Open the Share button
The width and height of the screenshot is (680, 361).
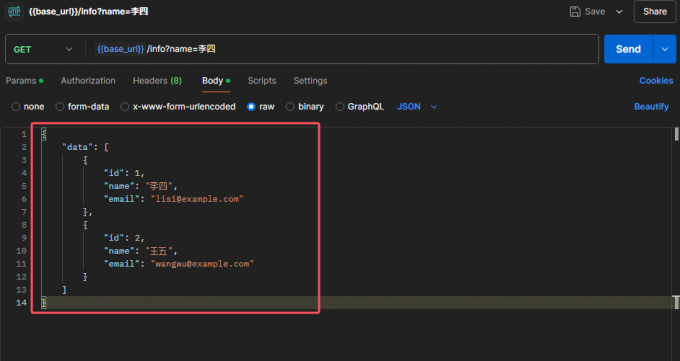pos(655,12)
